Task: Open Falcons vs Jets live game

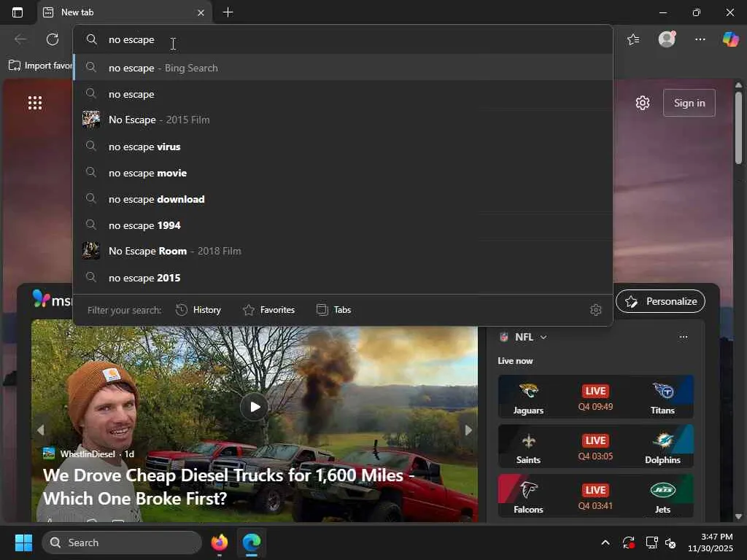Action: click(x=595, y=496)
